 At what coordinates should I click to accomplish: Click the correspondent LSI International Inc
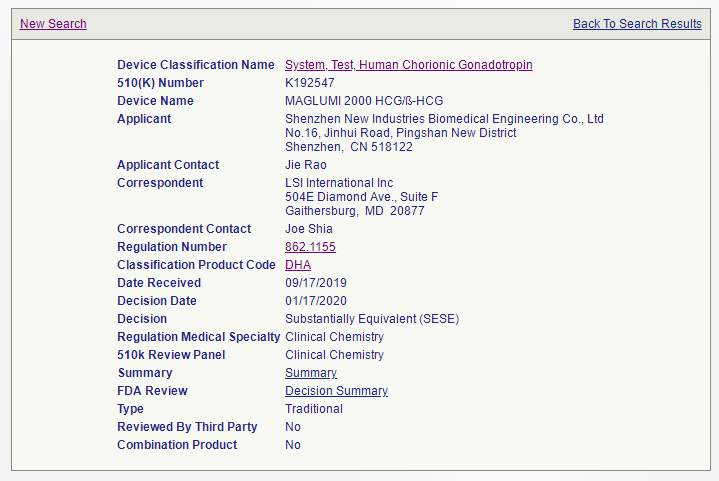[339, 183]
